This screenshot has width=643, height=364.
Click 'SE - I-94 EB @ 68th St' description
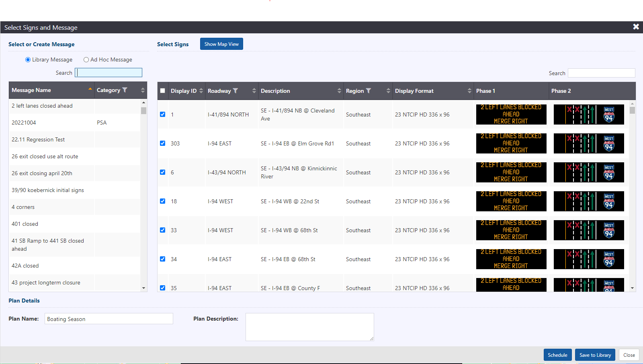click(x=288, y=259)
